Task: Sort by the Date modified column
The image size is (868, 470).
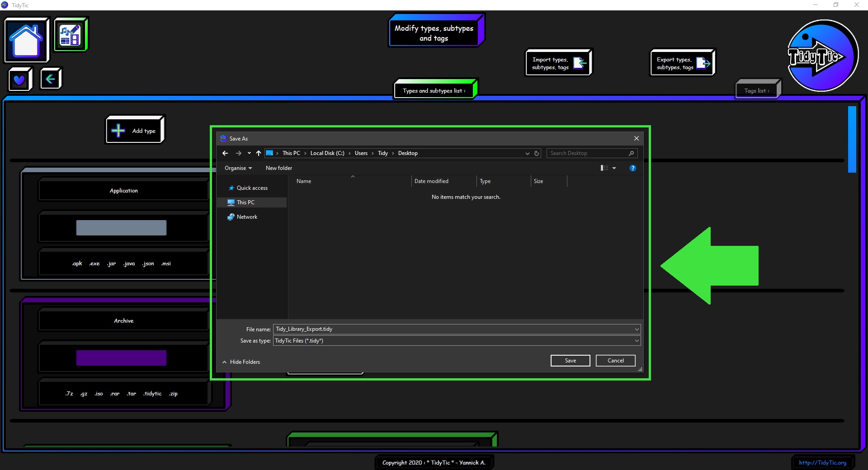Action: coord(444,181)
